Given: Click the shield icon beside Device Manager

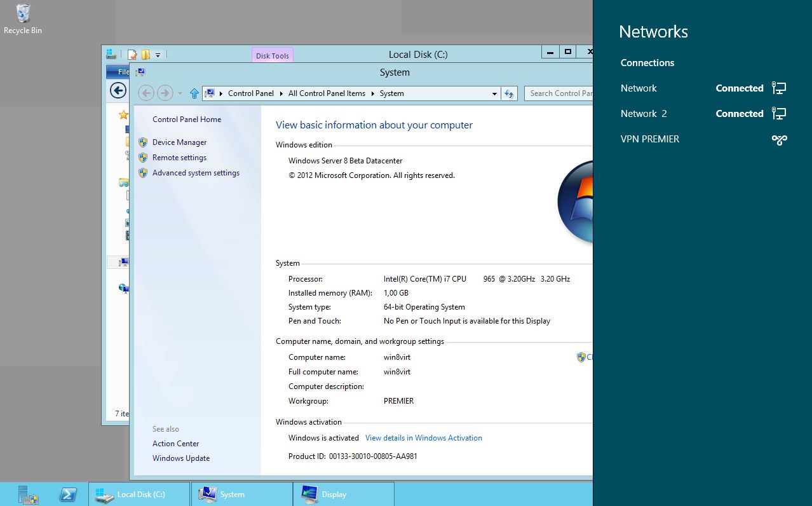Looking at the screenshot, I should 143,142.
